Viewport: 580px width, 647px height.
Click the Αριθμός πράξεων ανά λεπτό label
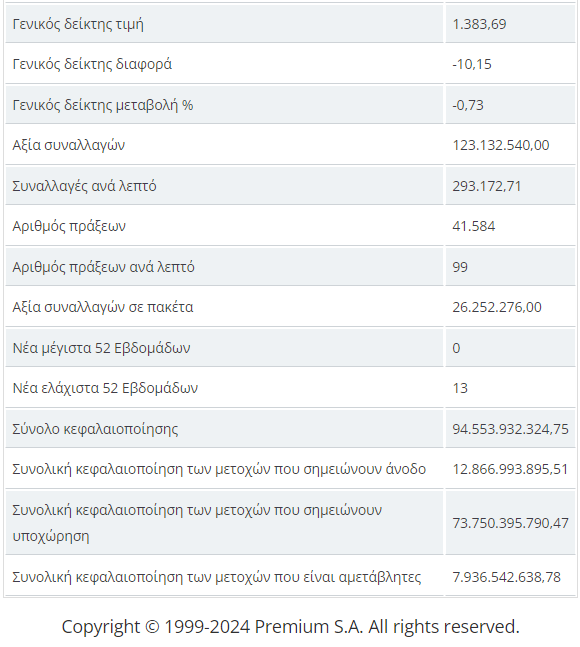(x=103, y=267)
